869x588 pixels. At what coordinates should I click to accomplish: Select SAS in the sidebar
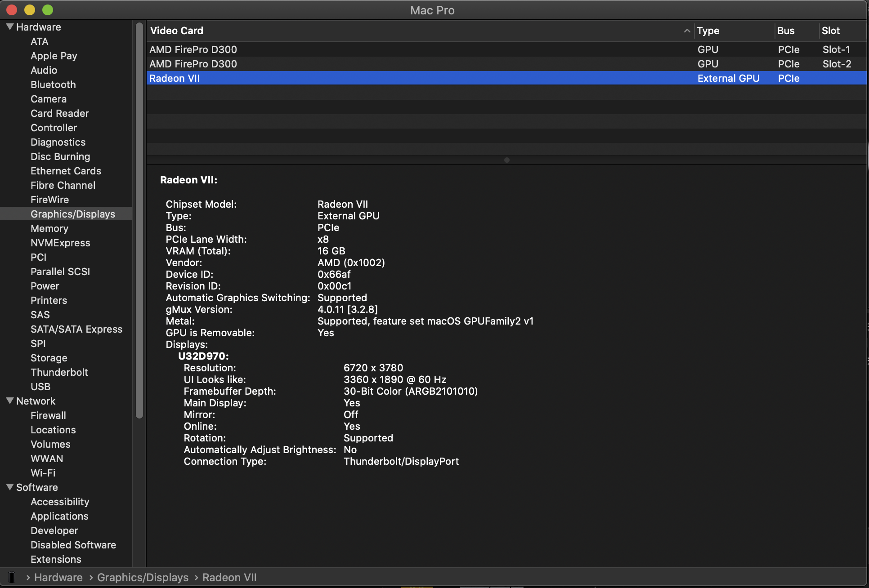click(x=40, y=315)
